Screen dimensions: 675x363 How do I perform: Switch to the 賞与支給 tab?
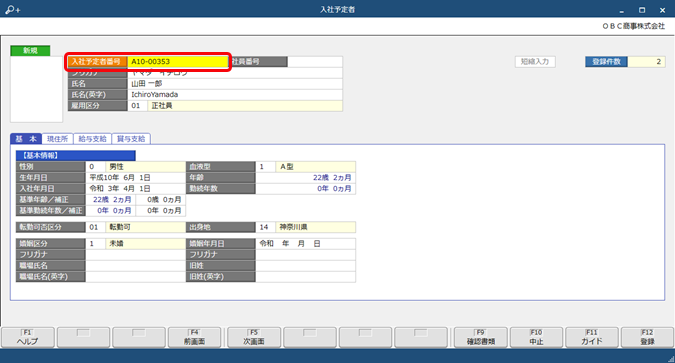point(131,139)
